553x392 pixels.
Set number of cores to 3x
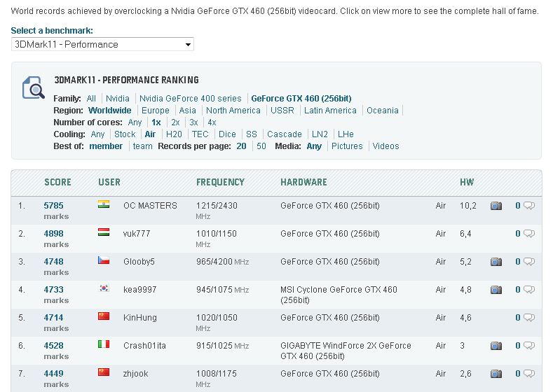pyautogui.click(x=193, y=122)
